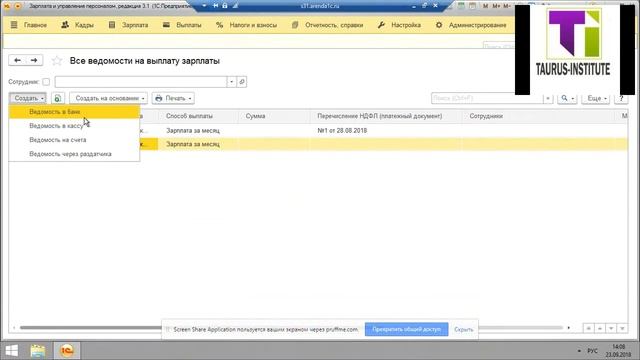Click the M memory button in title bar
The width and height of the screenshot is (640, 360).
coord(485,6)
